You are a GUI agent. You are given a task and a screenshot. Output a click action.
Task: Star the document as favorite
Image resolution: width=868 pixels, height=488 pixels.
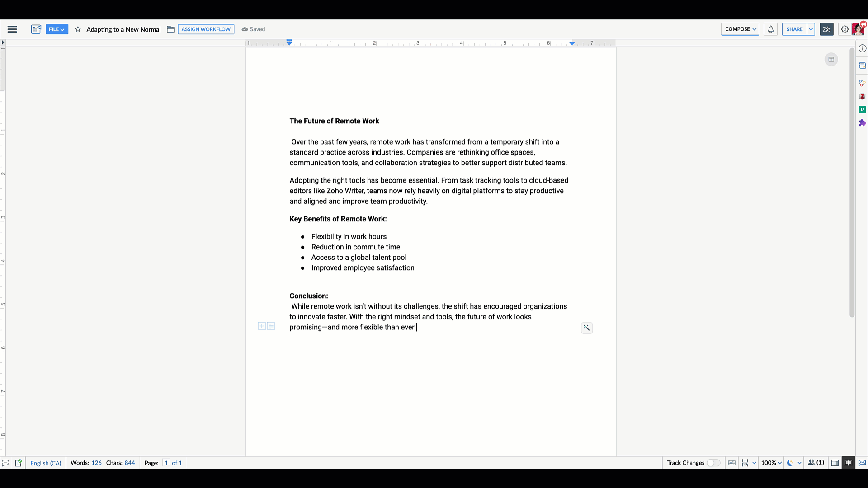78,29
